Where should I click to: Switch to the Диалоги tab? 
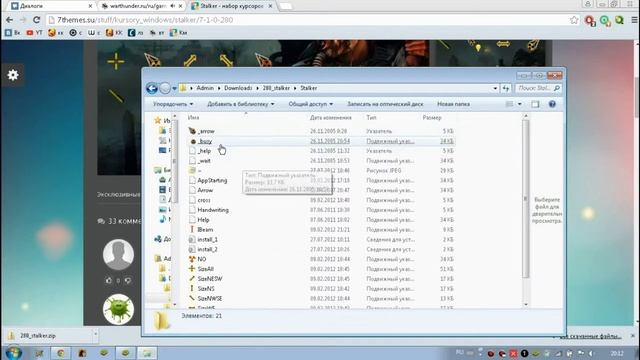[x=51, y=6]
